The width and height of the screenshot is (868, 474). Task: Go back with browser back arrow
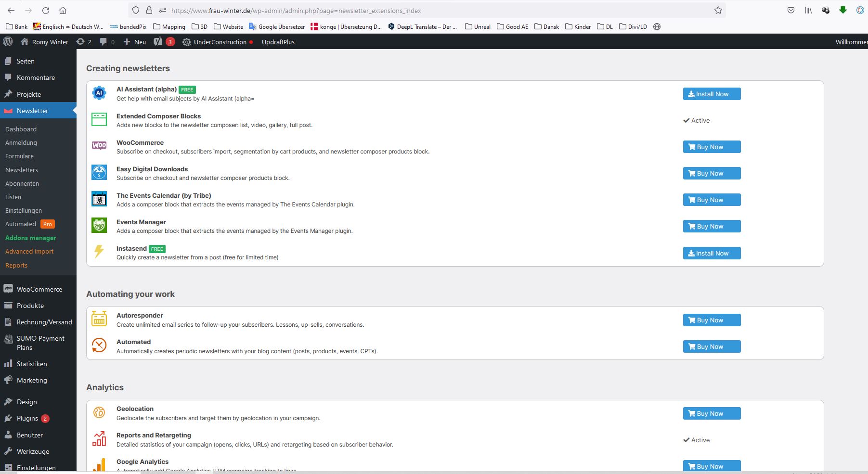pos(11,10)
